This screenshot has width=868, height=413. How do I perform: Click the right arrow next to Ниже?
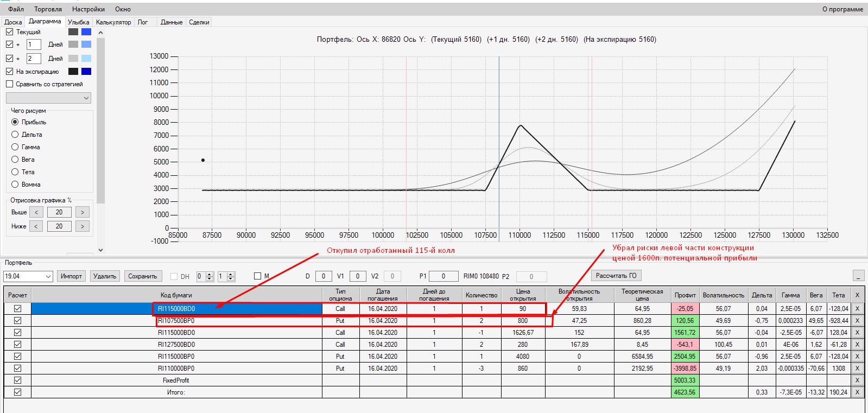tap(83, 226)
